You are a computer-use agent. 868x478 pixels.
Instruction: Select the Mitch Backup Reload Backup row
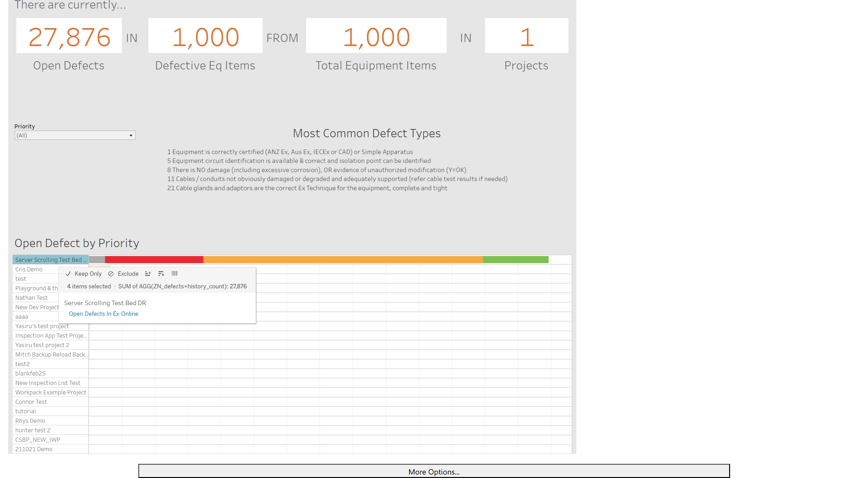[x=51, y=354]
